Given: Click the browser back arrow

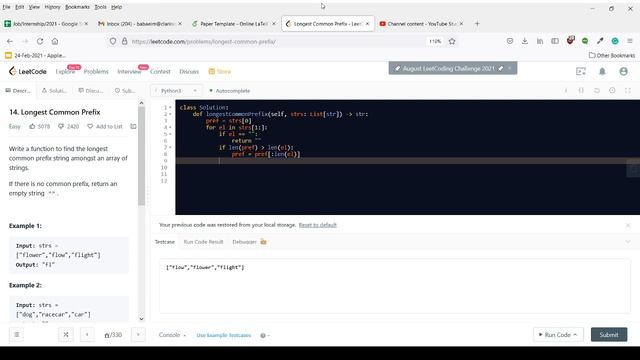Looking at the screenshot, I should click(10, 41).
